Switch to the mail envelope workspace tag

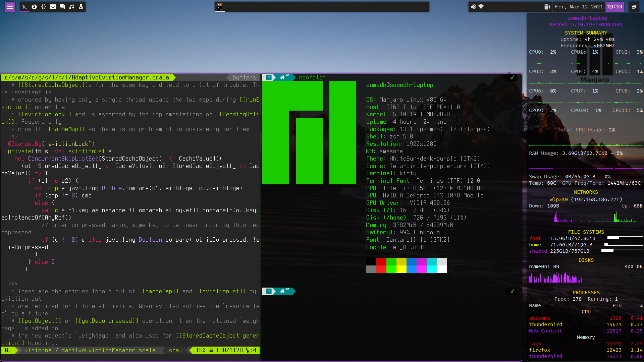coord(53,7)
